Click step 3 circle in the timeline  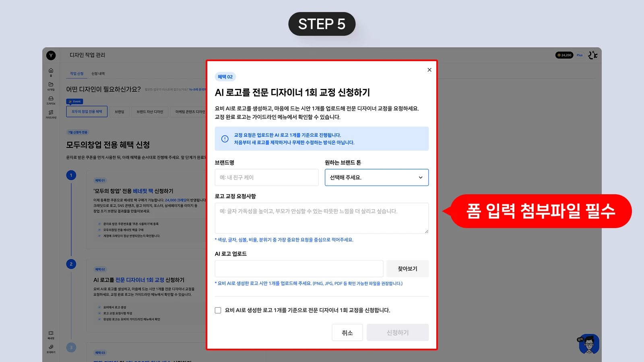71,348
